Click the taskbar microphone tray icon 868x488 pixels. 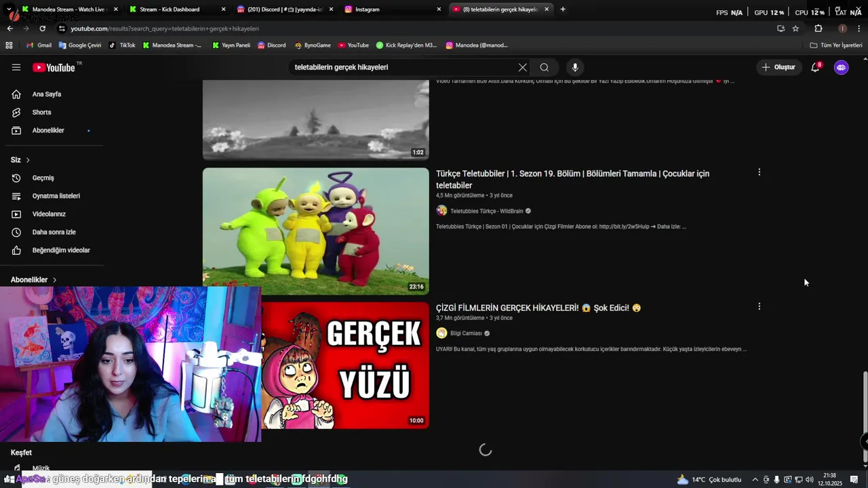(x=776, y=480)
